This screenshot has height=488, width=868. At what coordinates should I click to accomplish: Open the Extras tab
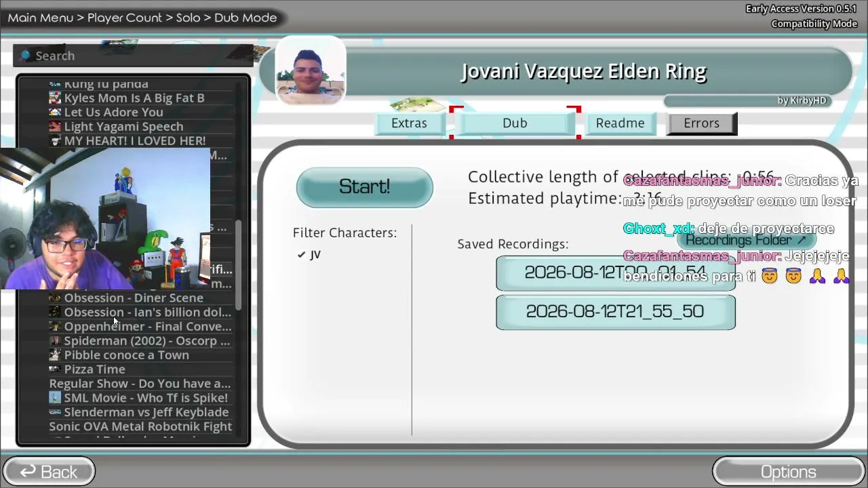[409, 123]
